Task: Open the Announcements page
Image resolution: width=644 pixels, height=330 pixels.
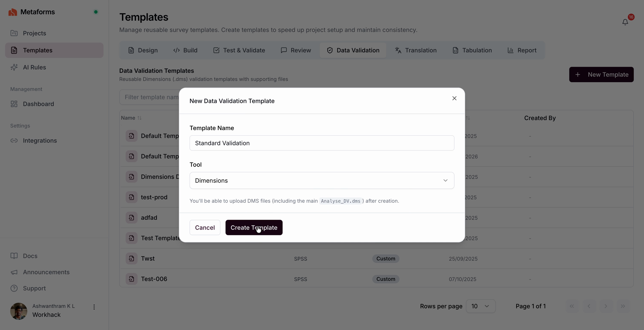Action: tap(46, 272)
